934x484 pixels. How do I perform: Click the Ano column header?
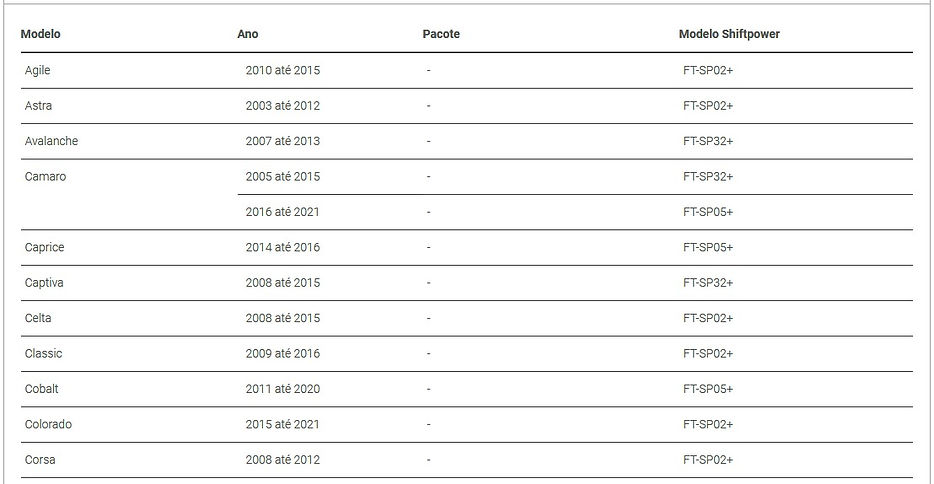(x=248, y=34)
